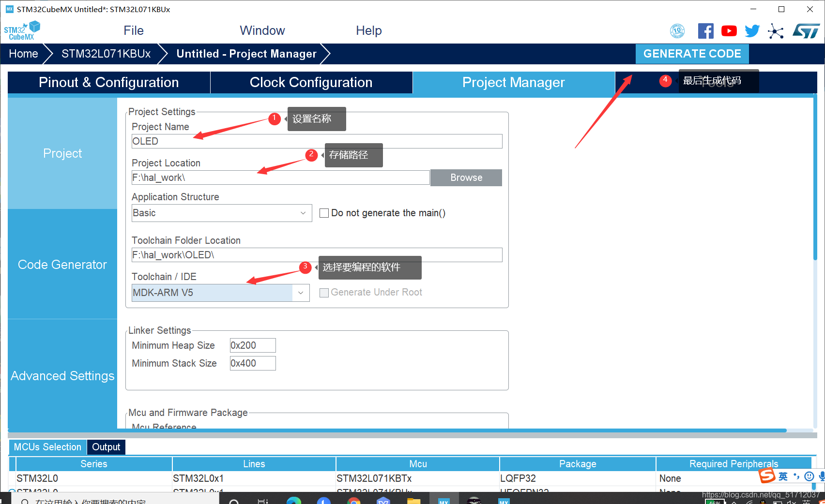This screenshot has width=825, height=504.
Task: Click GENERATE CODE button
Action: point(692,54)
